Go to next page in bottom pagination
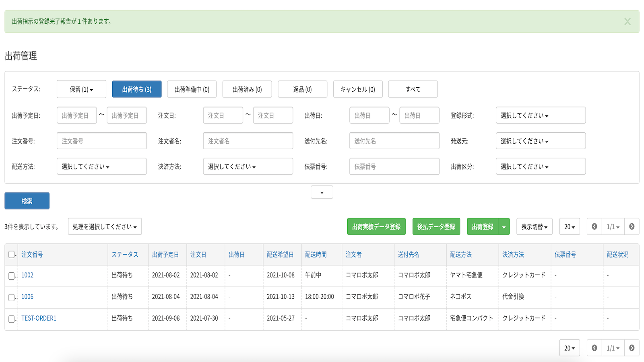The width and height of the screenshot is (644, 362). click(632, 348)
